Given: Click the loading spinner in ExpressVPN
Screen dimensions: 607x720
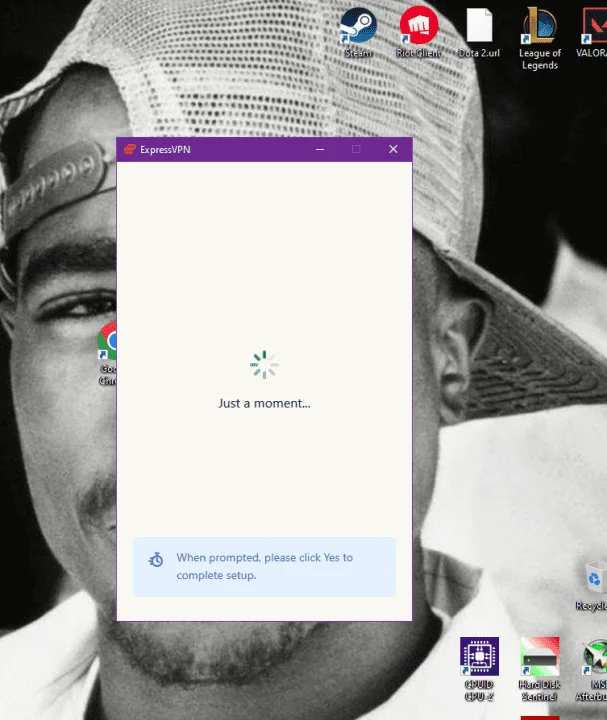Looking at the screenshot, I should [x=264, y=365].
